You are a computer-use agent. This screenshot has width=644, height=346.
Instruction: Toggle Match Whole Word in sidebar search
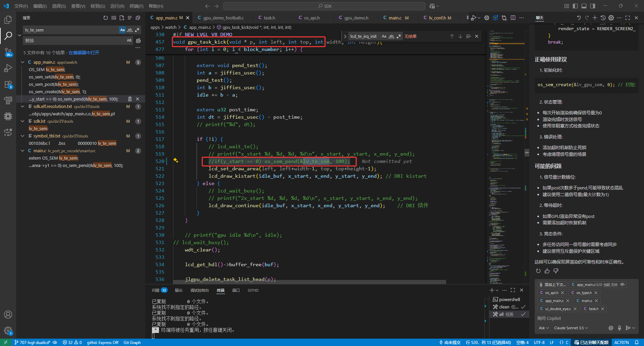[x=130, y=30]
